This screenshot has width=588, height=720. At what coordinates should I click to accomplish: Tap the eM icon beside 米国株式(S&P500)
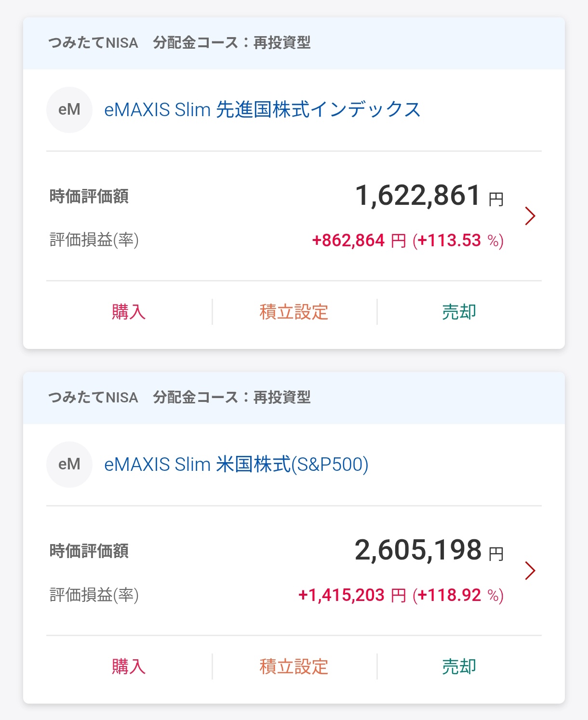coord(69,465)
